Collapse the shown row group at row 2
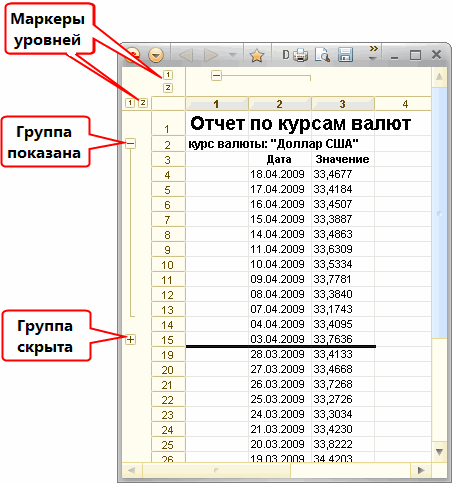 131,144
